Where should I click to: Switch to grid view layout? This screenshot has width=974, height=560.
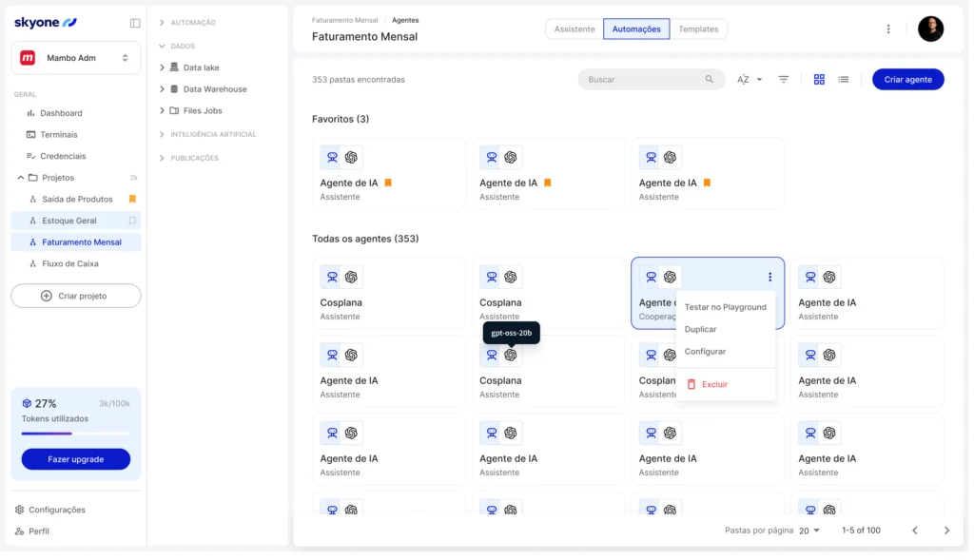click(x=819, y=80)
